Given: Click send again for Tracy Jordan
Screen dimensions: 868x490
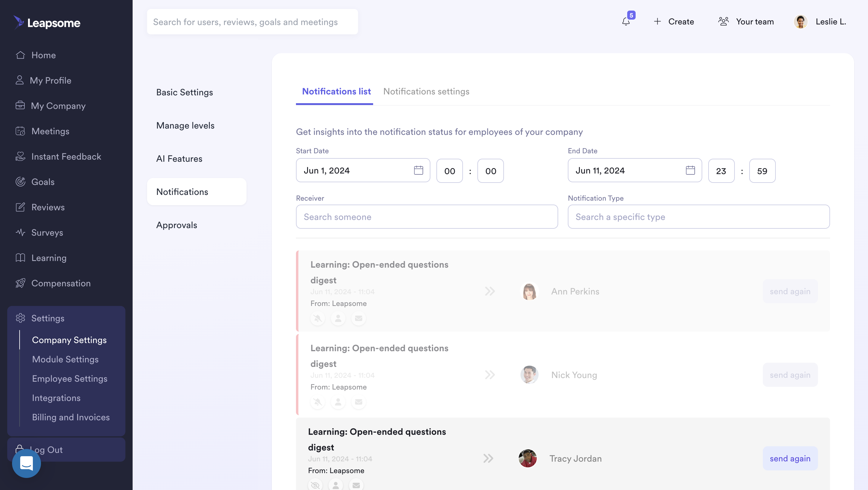Looking at the screenshot, I should [790, 458].
